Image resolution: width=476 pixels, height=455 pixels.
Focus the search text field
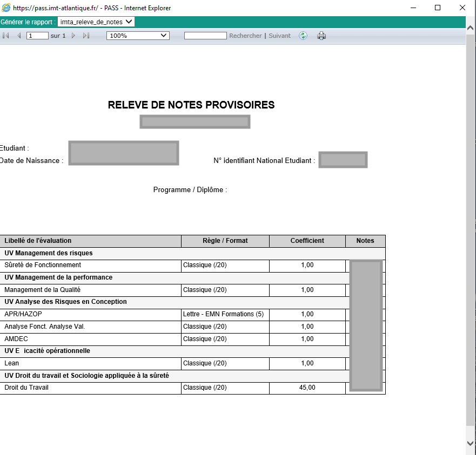[205, 36]
